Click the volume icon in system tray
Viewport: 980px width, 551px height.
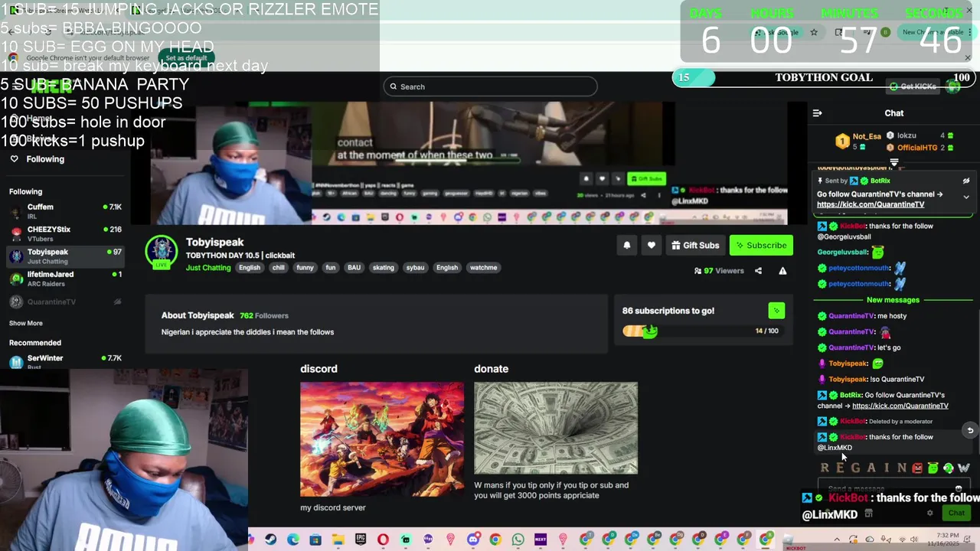913,540
